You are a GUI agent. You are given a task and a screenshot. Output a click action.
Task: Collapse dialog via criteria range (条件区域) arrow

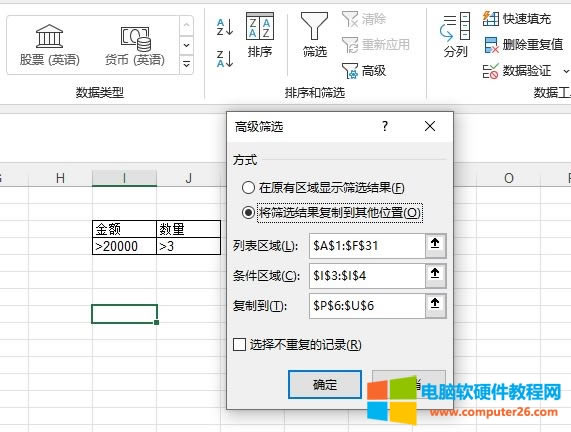[x=435, y=276]
